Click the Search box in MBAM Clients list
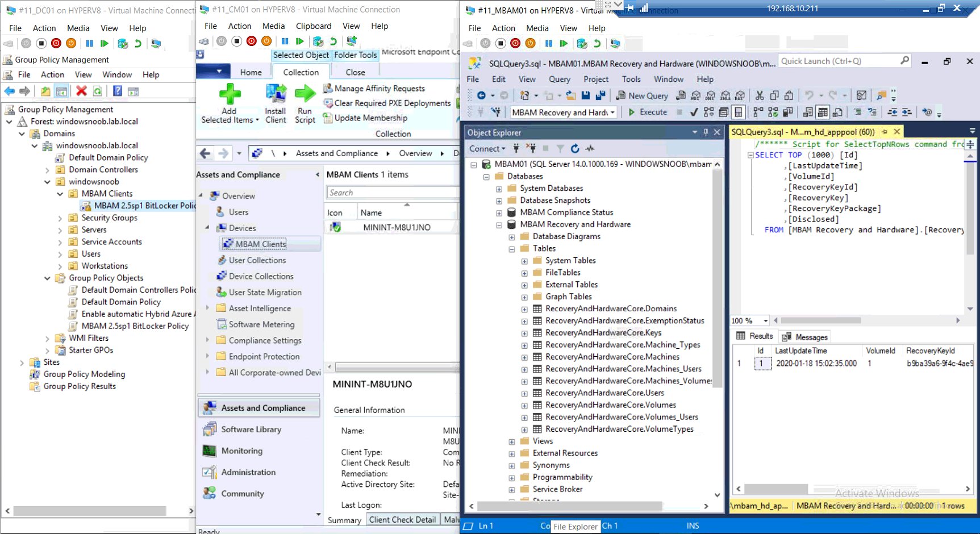Screen dimensions: 980x534 click(x=392, y=193)
